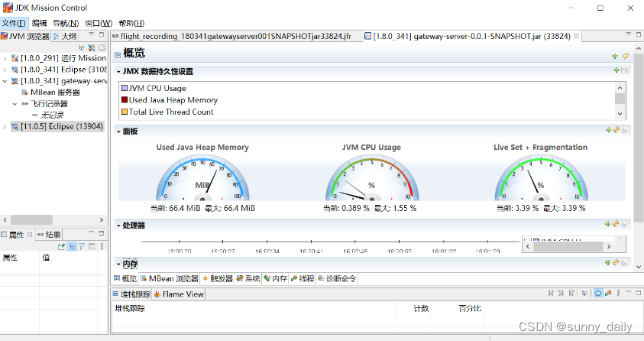644x341 pixels.
Task: Click the Used Java Heap Memory color swatch
Action: pos(125,100)
